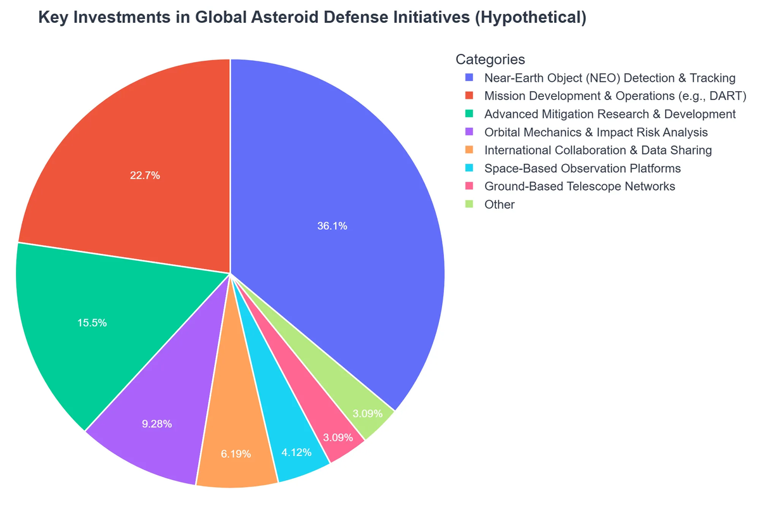Toggle Mission Development & Operations legend label
760x532 pixels.
pos(616,96)
